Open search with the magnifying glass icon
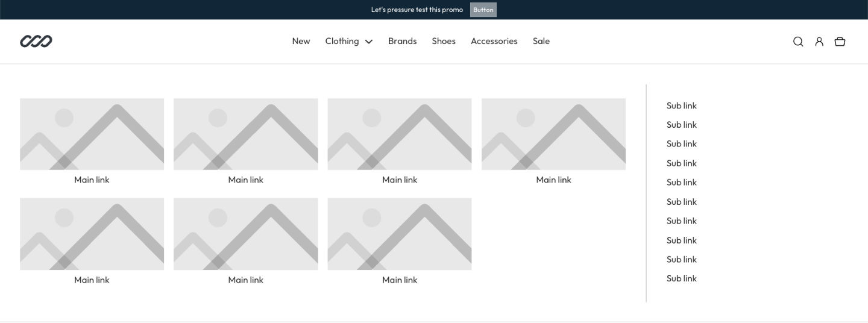The image size is (868, 323). 798,42
